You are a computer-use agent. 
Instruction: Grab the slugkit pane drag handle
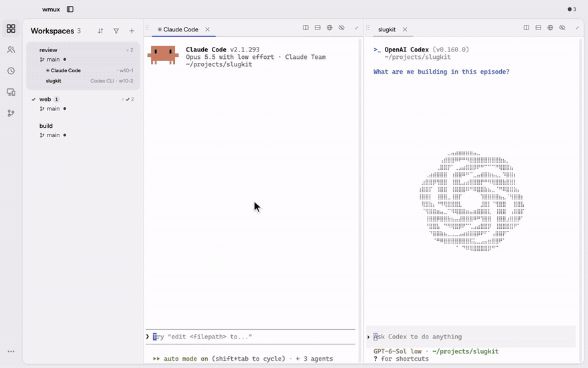click(x=368, y=28)
